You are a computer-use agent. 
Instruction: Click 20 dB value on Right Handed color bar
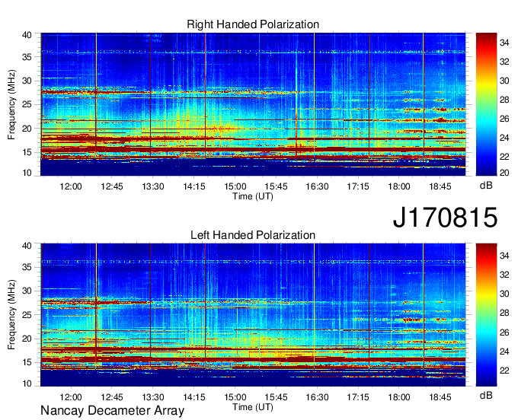click(x=504, y=173)
